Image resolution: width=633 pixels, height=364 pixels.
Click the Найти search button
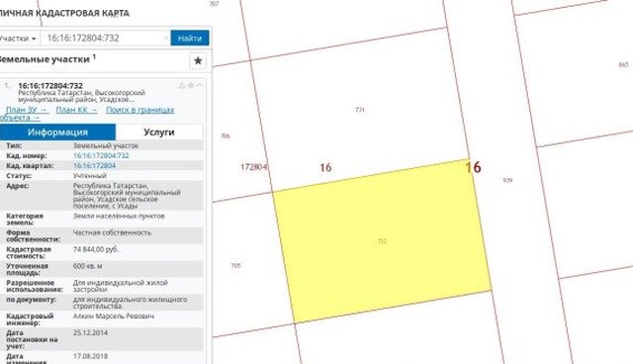coord(190,38)
